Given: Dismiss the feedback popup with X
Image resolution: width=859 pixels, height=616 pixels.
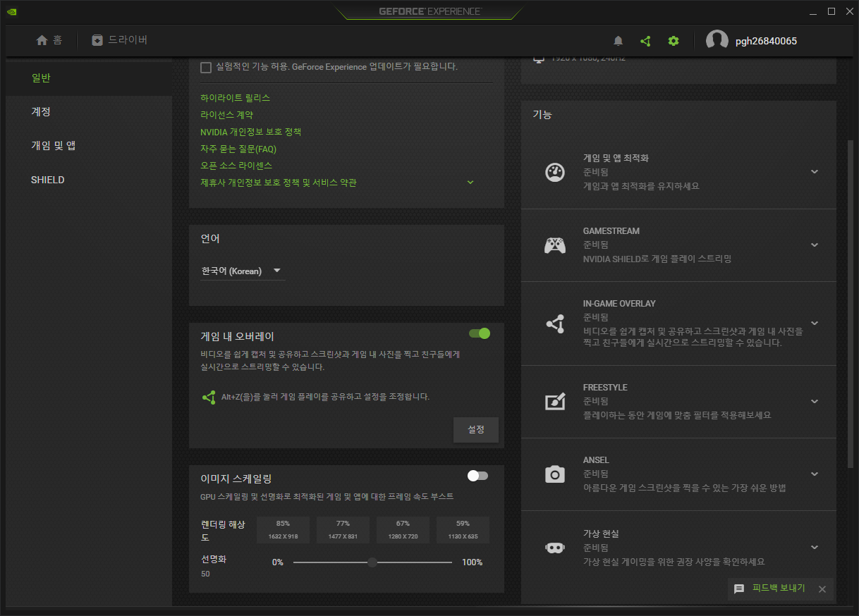Looking at the screenshot, I should click(x=822, y=589).
